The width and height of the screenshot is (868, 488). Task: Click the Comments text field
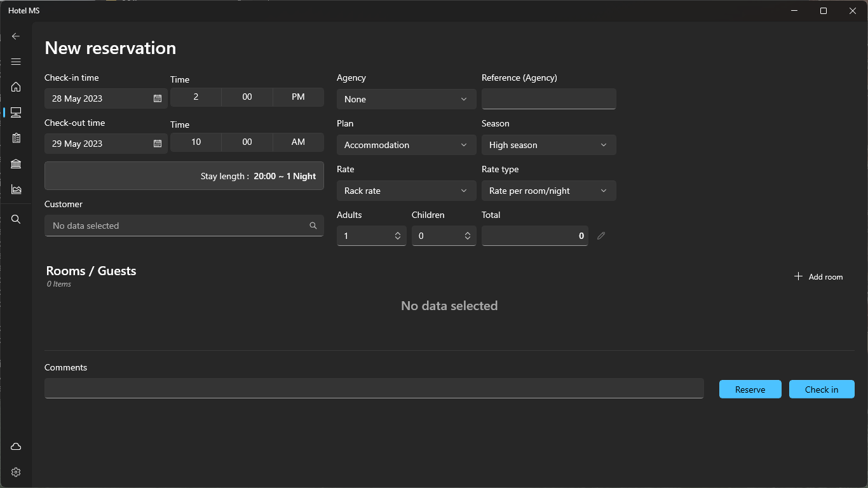pos(374,388)
